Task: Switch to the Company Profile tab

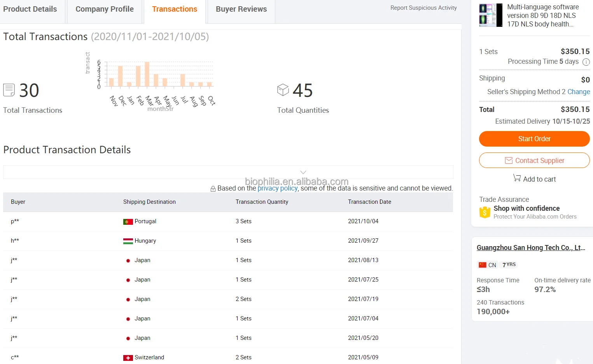Action: click(105, 9)
